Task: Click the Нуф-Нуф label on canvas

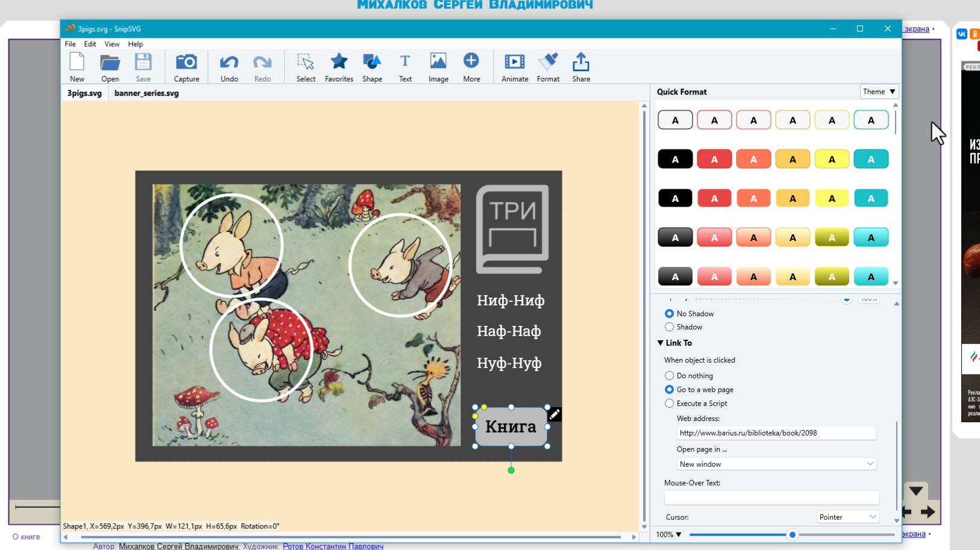Action: tap(509, 363)
